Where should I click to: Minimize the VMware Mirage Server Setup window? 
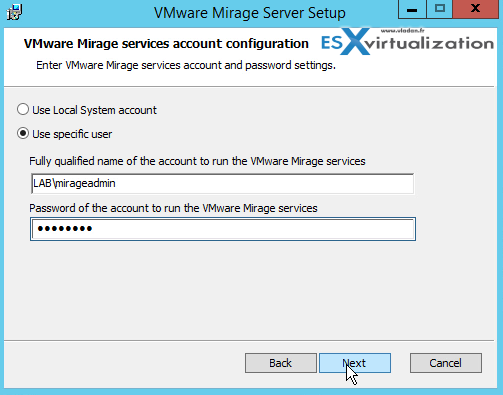point(412,9)
